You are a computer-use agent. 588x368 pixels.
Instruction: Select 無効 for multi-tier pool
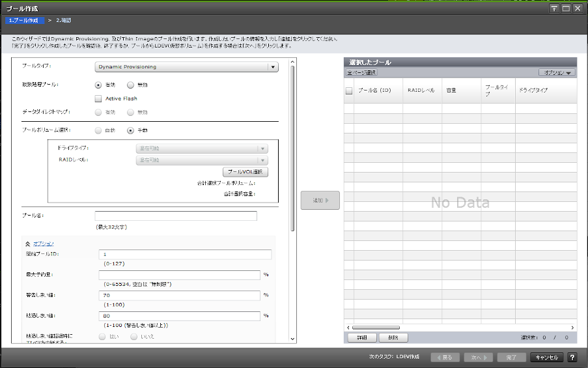(130, 85)
